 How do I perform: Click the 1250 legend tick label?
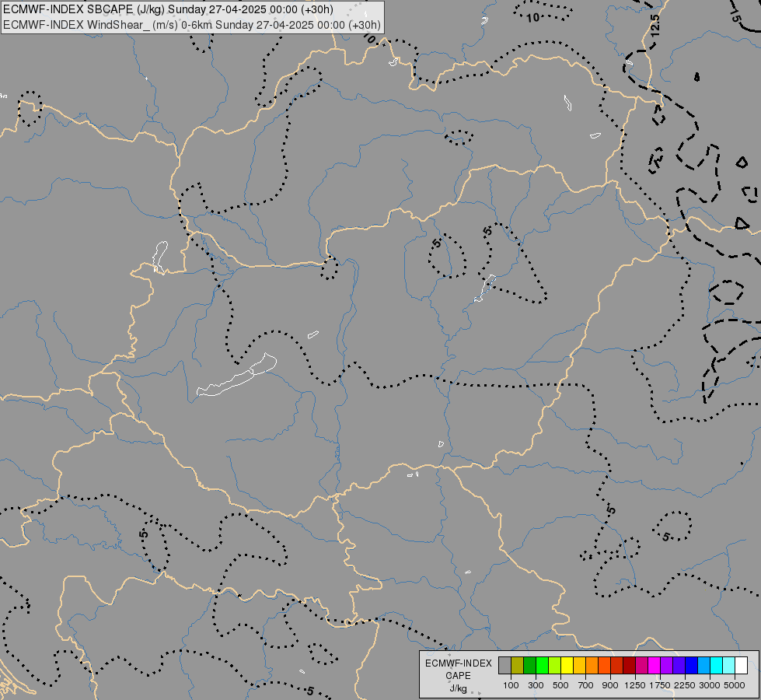tap(635, 685)
